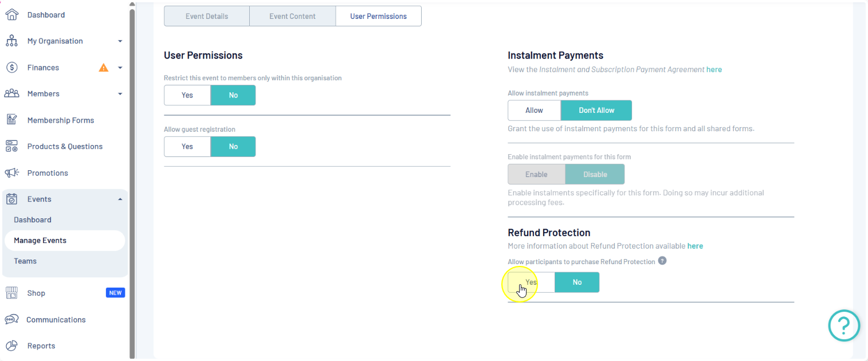Set restrict event to members only to Yes
The width and height of the screenshot is (868, 361).
pyautogui.click(x=187, y=95)
